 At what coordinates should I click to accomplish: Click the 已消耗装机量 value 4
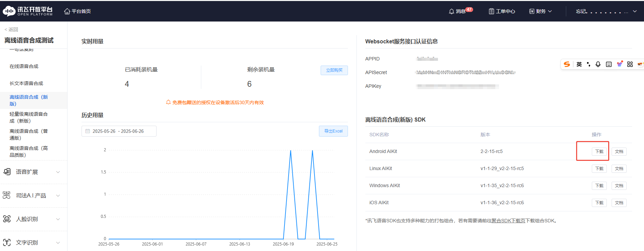tap(127, 84)
